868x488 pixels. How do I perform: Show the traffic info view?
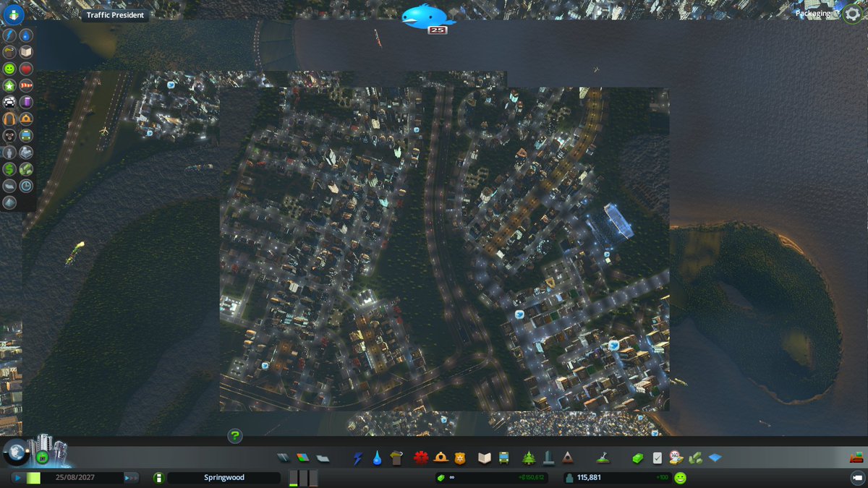[x=9, y=102]
